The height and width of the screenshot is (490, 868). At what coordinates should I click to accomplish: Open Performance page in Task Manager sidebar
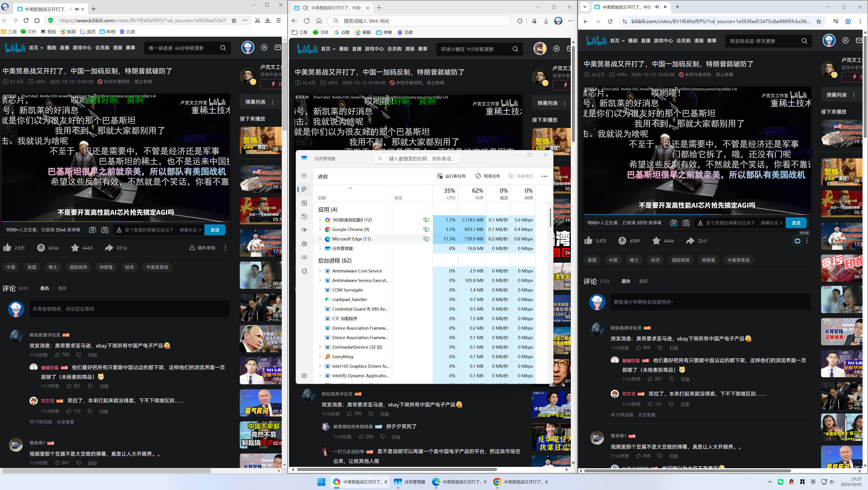click(x=304, y=203)
